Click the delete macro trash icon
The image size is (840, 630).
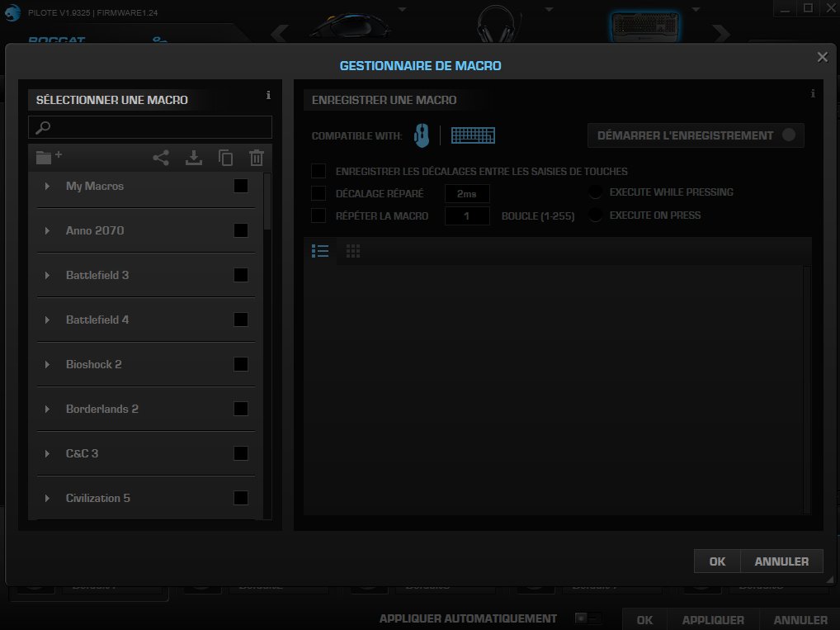tap(256, 157)
